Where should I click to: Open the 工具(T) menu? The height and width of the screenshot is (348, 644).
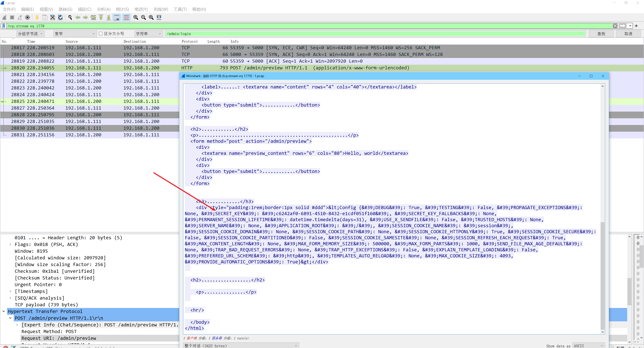[x=180, y=9]
